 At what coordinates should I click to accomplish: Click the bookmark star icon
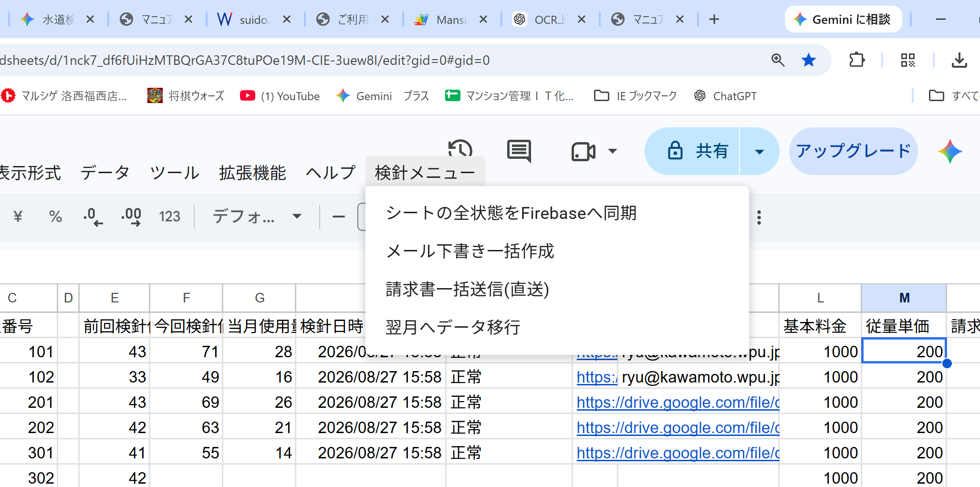pyautogui.click(x=808, y=60)
